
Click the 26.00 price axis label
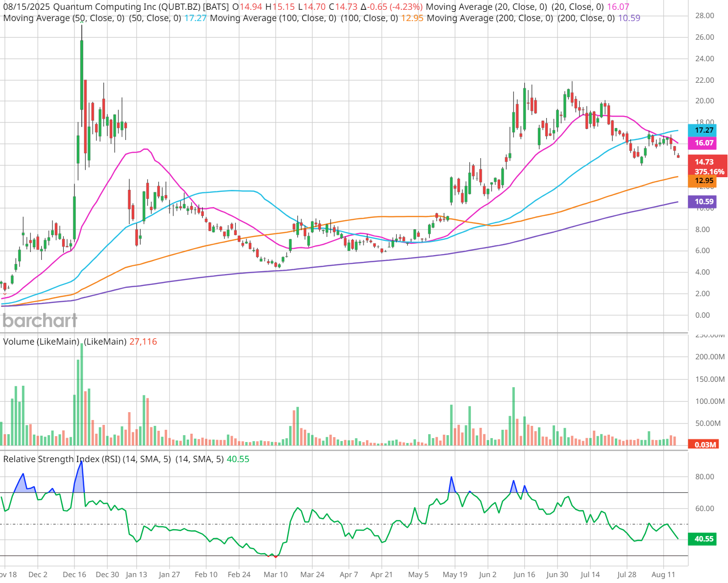point(704,37)
